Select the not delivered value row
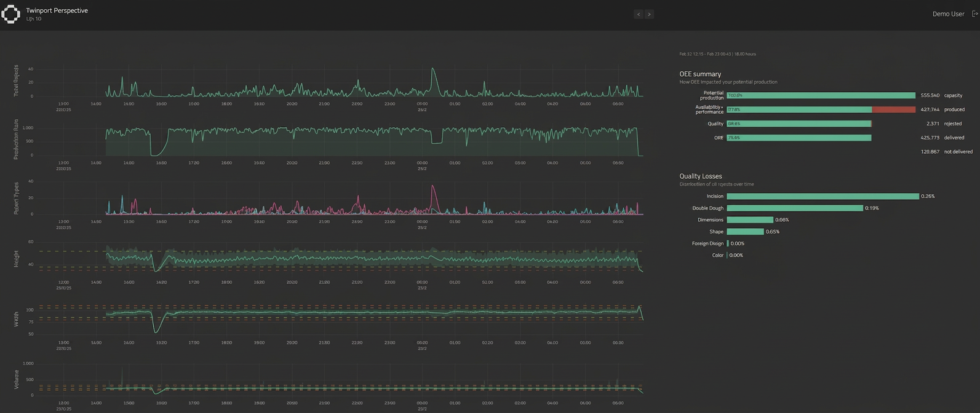 click(x=947, y=152)
